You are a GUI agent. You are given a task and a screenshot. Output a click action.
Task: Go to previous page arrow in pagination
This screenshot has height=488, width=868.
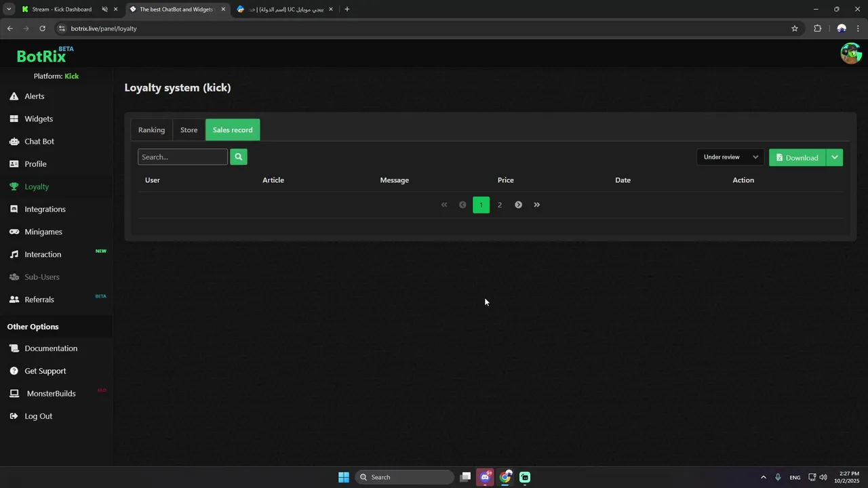click(462, 205)
